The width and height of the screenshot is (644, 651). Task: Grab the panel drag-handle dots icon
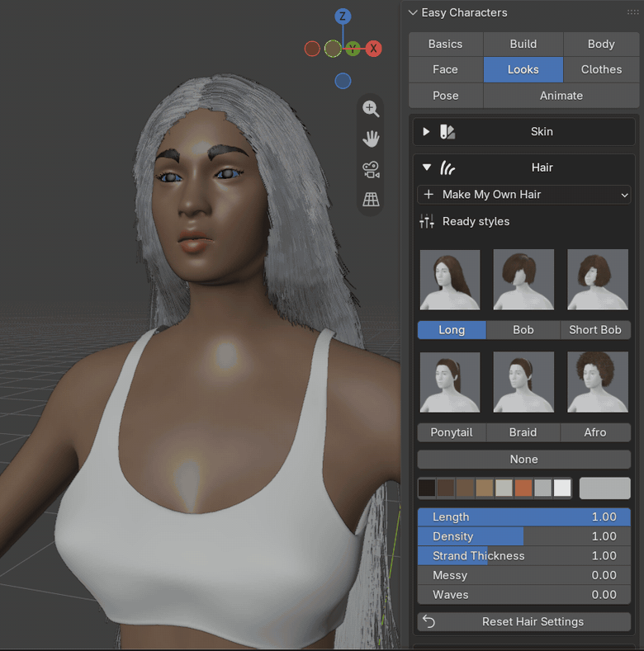(x=632, y=12)
